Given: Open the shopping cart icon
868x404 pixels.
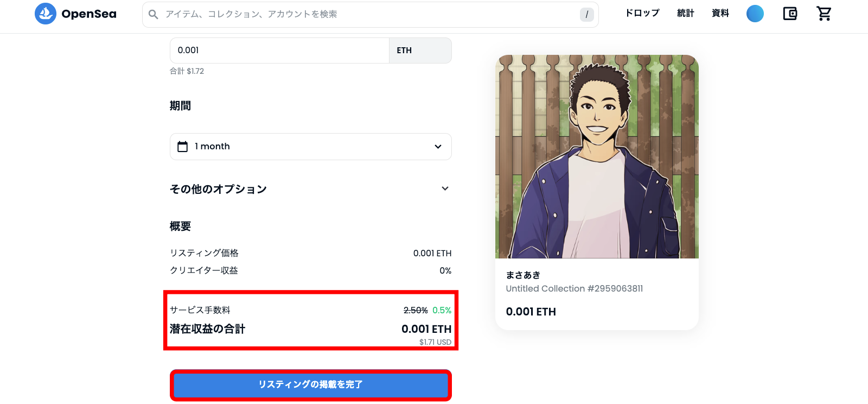Looking at the screenshot, I should (824, 14).
